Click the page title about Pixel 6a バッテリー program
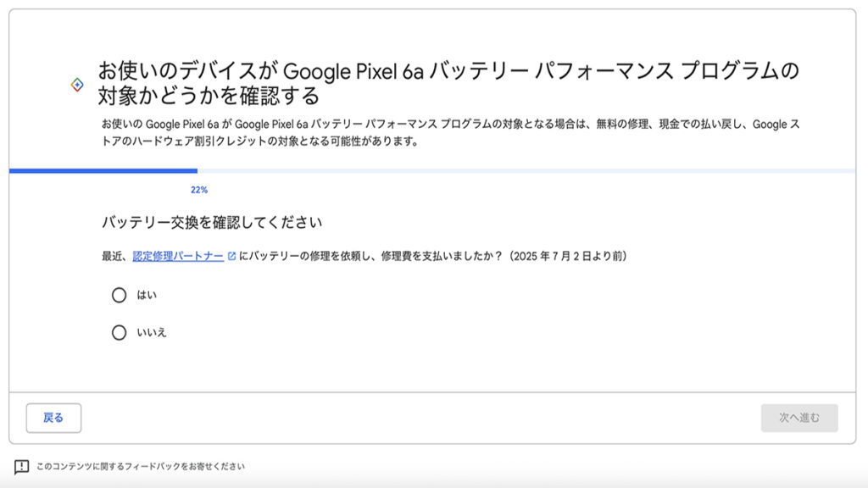The image size is (868, 488). 449,83
